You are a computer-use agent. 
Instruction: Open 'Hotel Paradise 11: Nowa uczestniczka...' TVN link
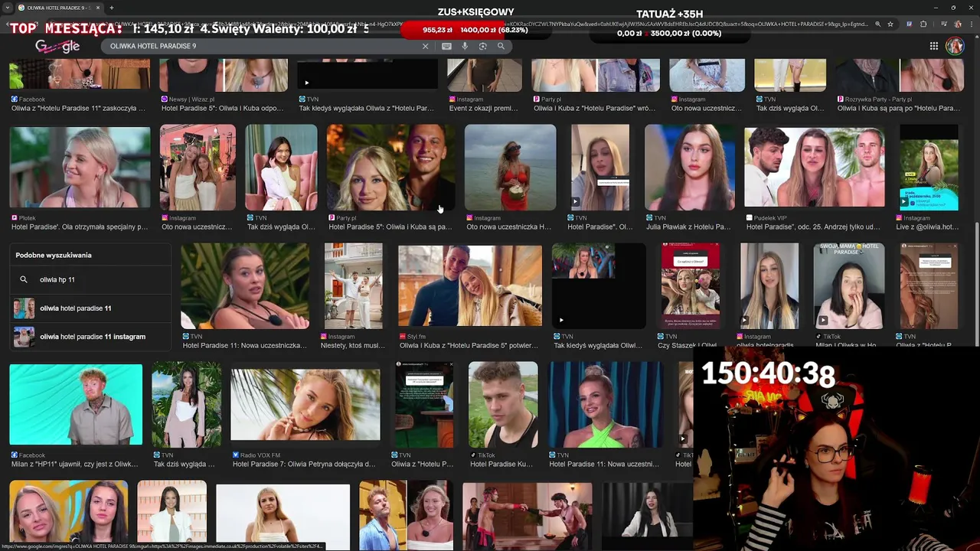tap(244, 345)
